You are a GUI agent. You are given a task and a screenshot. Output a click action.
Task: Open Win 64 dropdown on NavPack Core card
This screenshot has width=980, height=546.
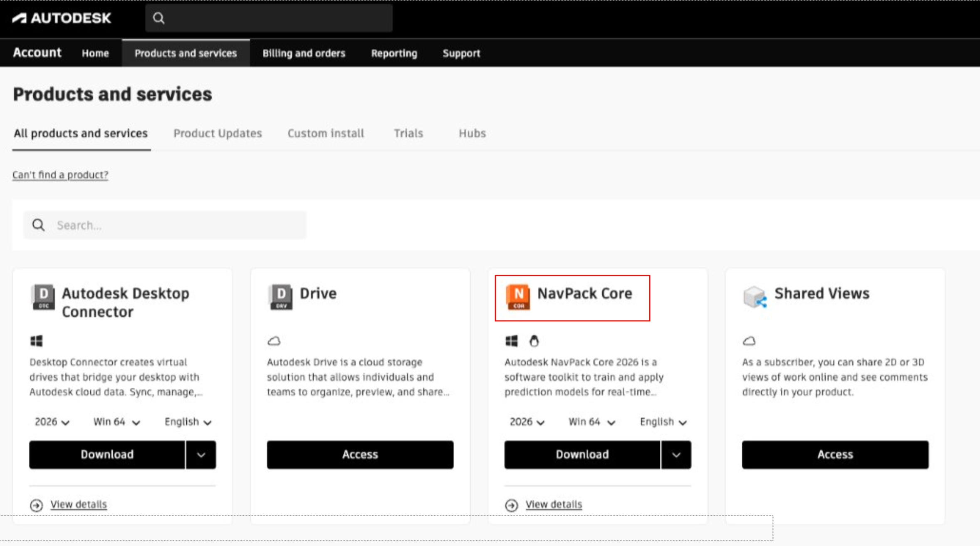tap(591, 422)
